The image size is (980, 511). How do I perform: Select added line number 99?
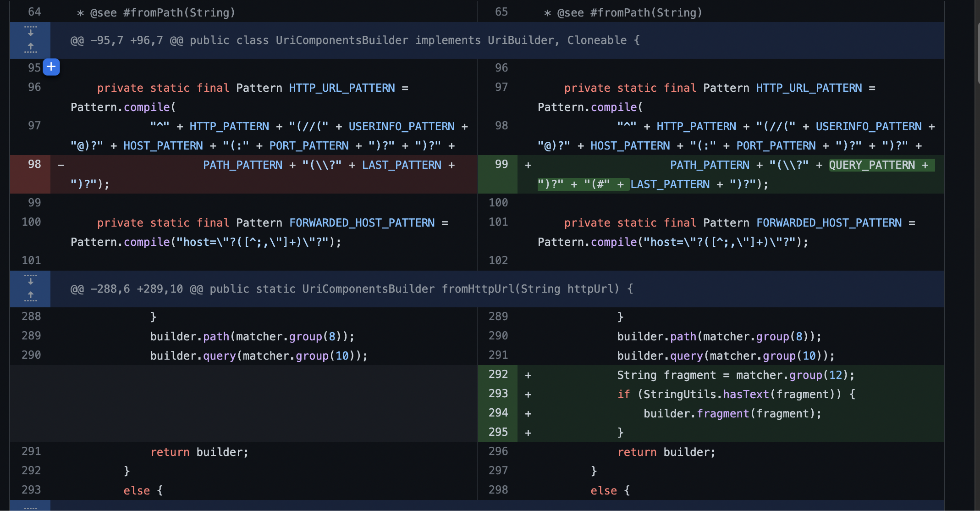501,164
